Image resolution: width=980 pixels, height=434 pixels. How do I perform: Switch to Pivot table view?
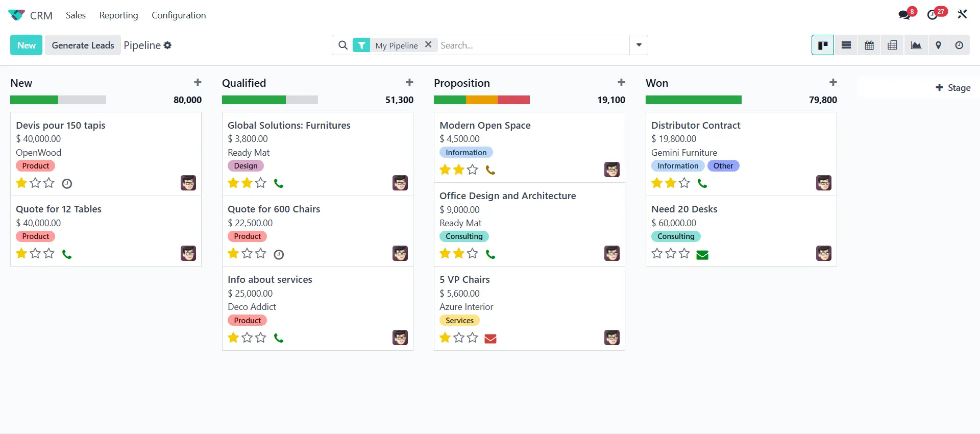pyautogui.click(x=892, y=45)
